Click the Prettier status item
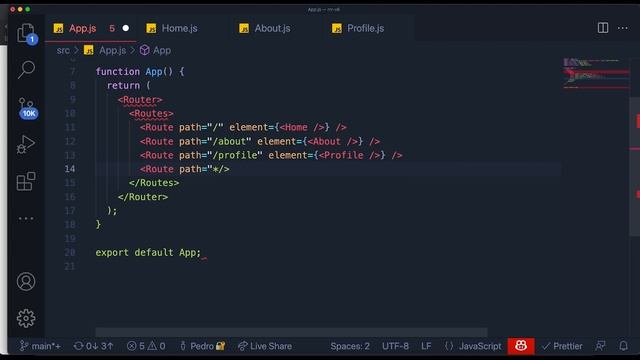This screenshot has height=360, width=640. (x=562, y=346)
